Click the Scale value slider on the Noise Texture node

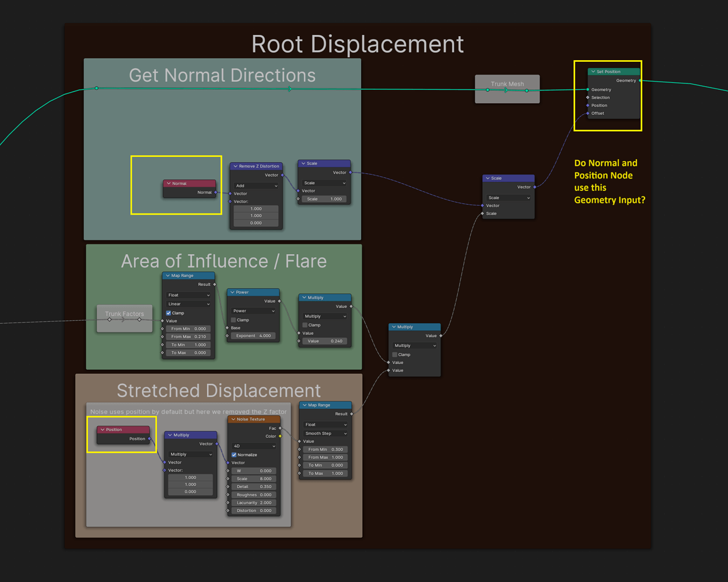coord(253,479)
